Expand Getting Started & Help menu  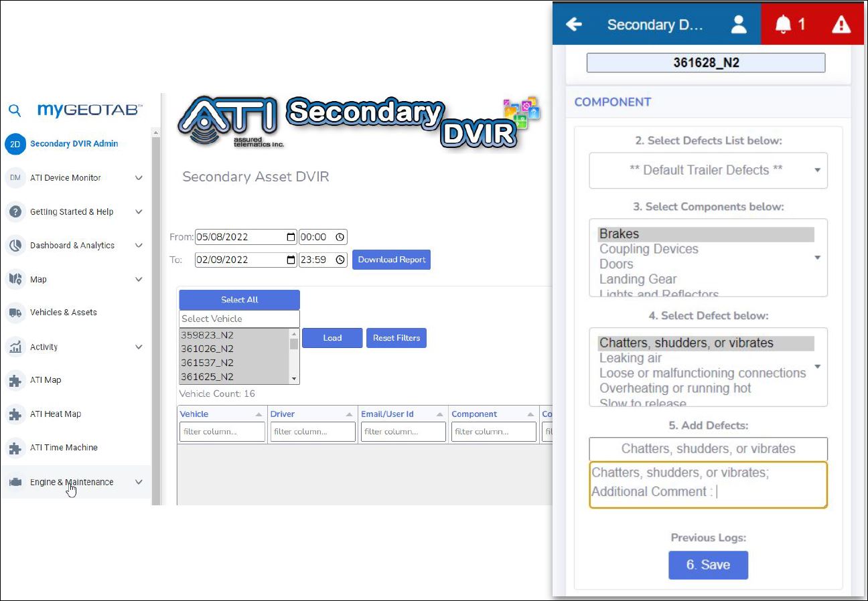point(139,211)
